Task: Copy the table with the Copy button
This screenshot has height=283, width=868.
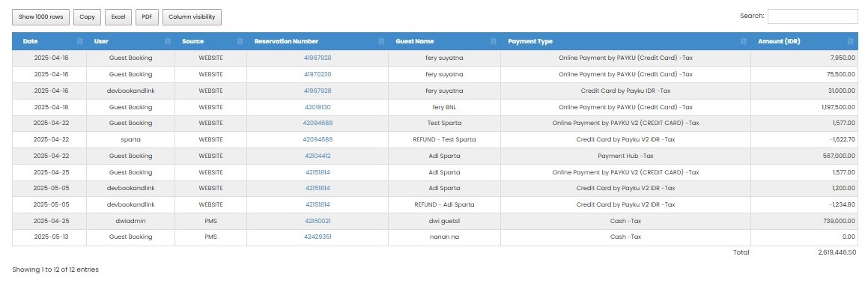Action: click(87, 17)
